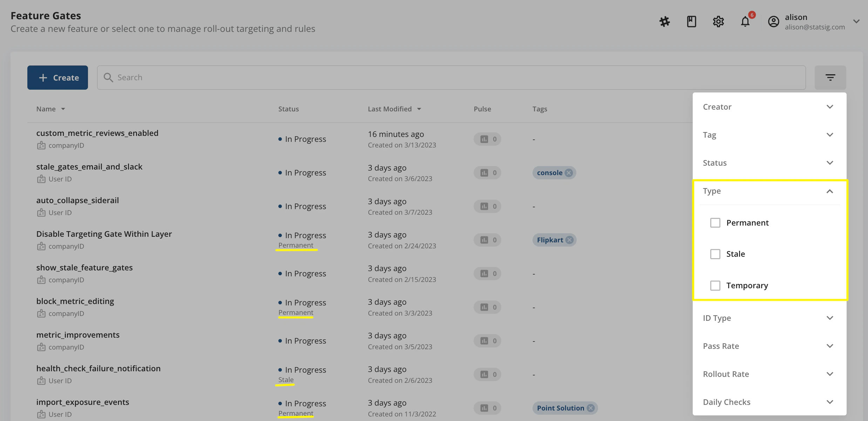This screenshot has width=868, height=421.
Task: Click alison's profile avatar icon
Action: [774, 21]
